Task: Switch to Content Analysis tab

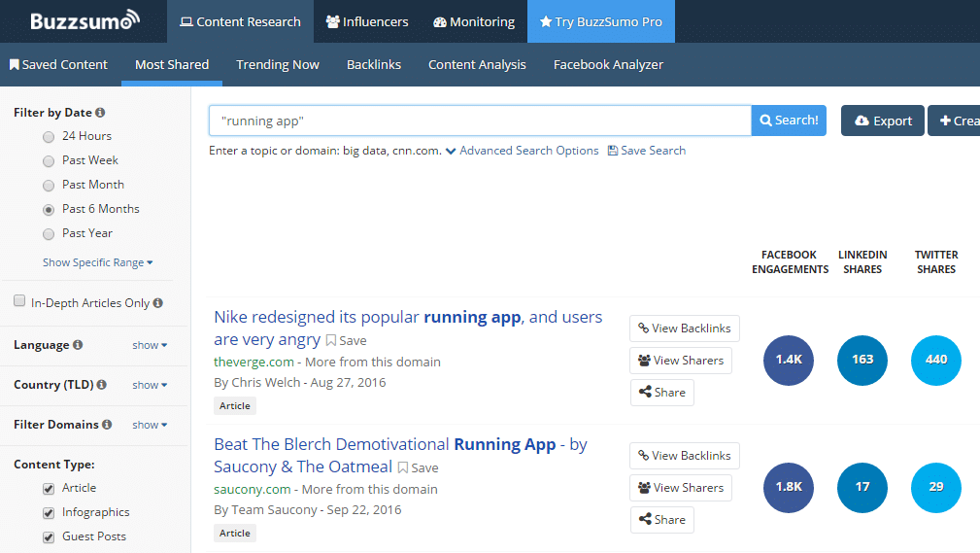Action: click(477, 64)
